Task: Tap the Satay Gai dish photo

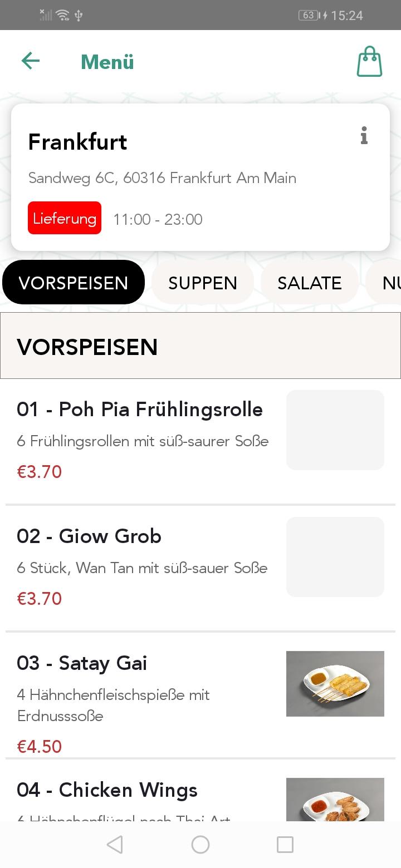Action: pos(335,683)
